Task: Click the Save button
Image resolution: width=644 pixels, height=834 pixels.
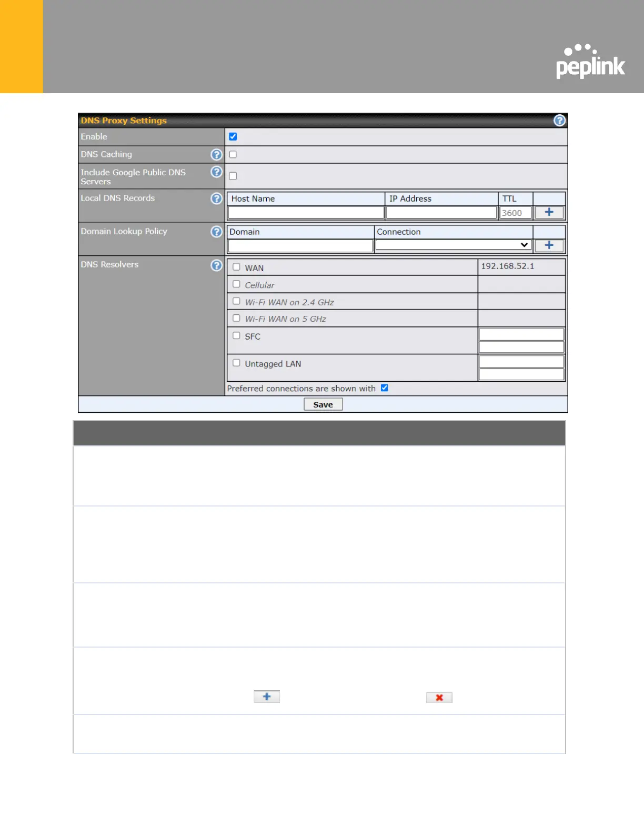Action: point(323,404)
